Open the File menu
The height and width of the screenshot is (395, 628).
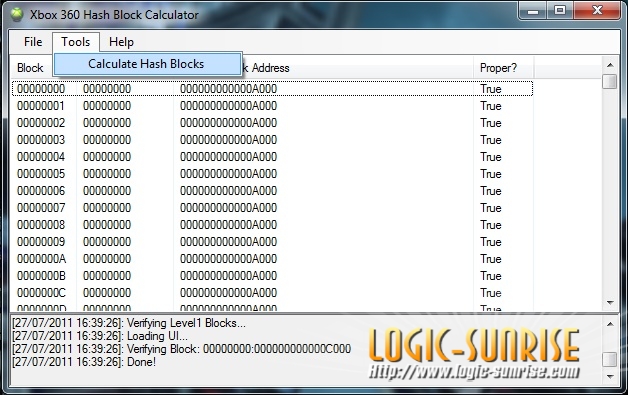(x=32, y=42)
